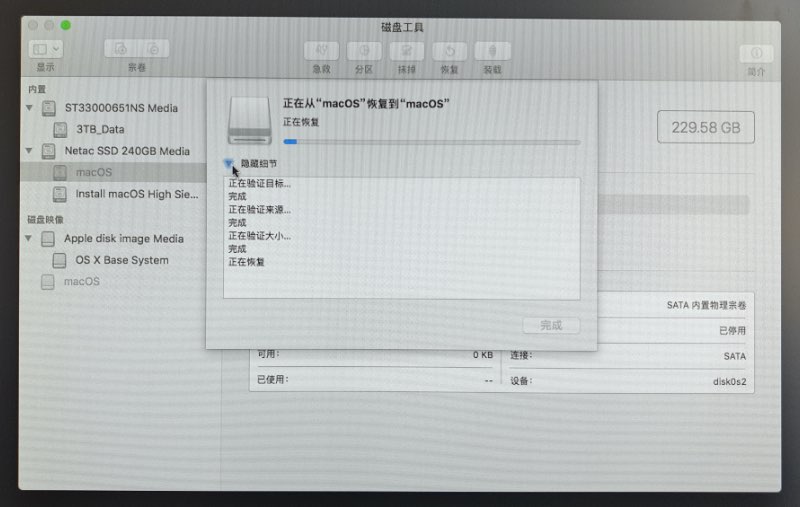The image size is (800, 507).
Task: Click the 正在验证目标... log line
Action: coord(259,183)
